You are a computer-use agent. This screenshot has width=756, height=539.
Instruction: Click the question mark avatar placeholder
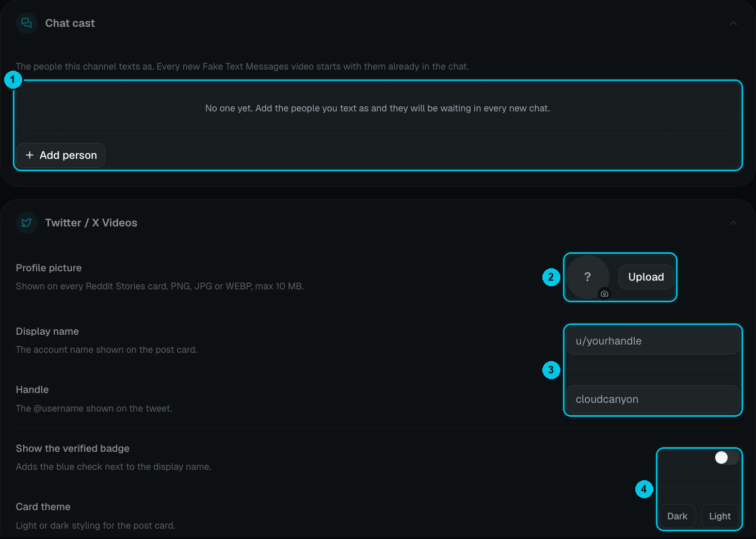click(x=588, y=277)
